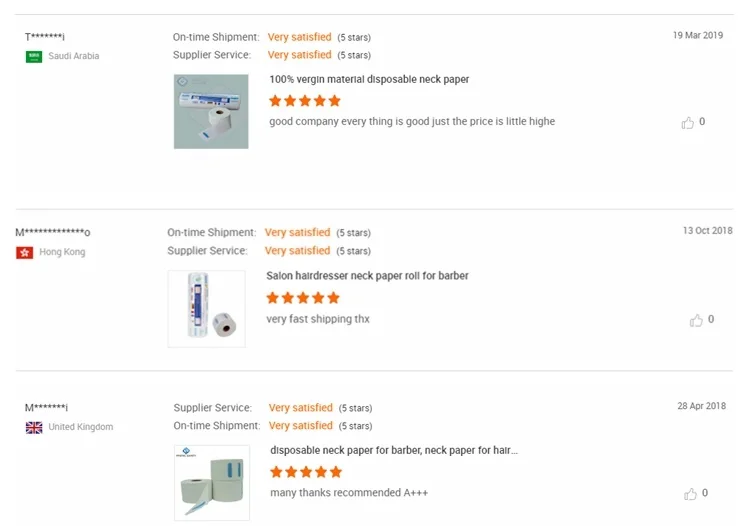Image resolution: width=754 pixels, height=526 pixels.
Task: View the barber neck paper rolls thumbnail
Action: click(x=211, y=483)
